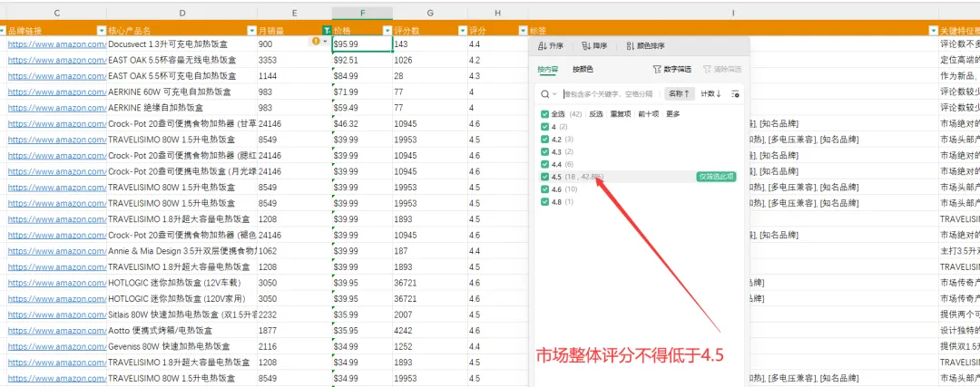Click the orange warning icon beside cell F2
Image resolution: width=980 pixels, height=387 pixels.
click(x=316, y=42)
